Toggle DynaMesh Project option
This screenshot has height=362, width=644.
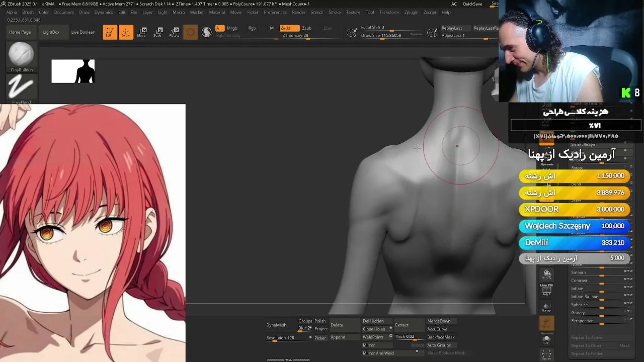(x=321, y=329)
